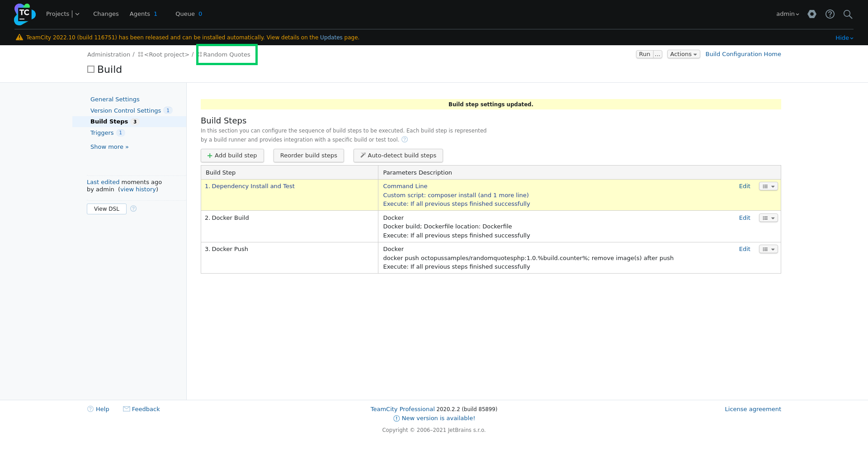Open the Updates page link in banner

tap(331, 38)
